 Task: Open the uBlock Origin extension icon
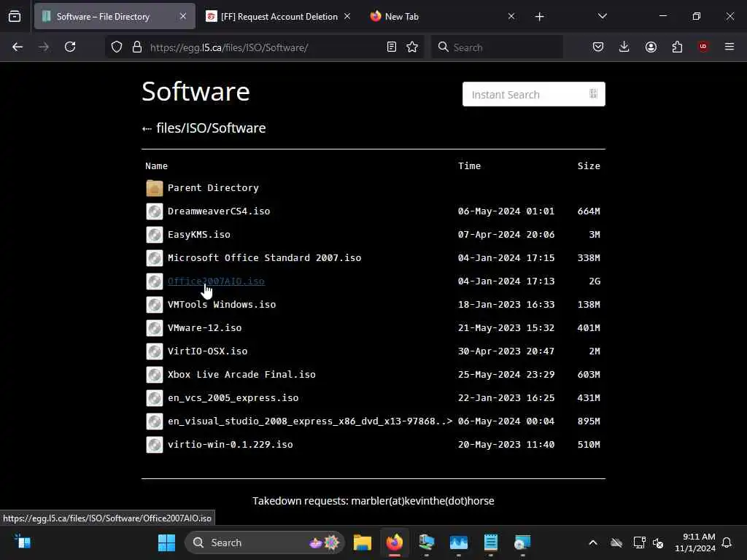pyautogui.click(x=703, y=47)
